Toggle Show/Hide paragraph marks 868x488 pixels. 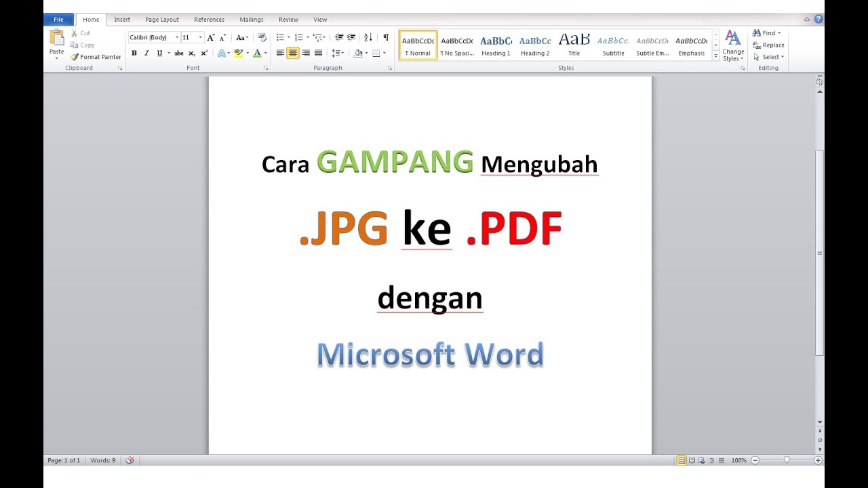point(386,38)
